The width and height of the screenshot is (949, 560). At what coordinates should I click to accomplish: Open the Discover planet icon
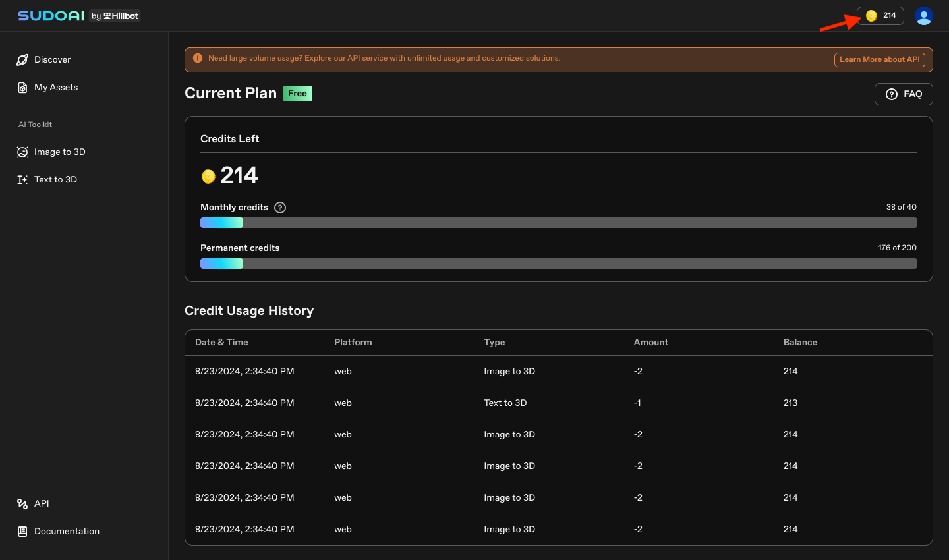tap(22, 60)
